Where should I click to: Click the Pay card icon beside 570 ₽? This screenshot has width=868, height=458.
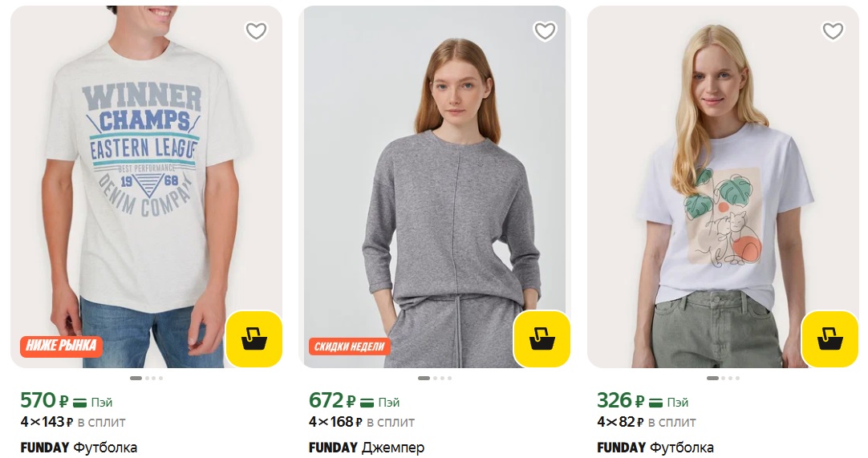pyautogui.click(x=80, y=402)
